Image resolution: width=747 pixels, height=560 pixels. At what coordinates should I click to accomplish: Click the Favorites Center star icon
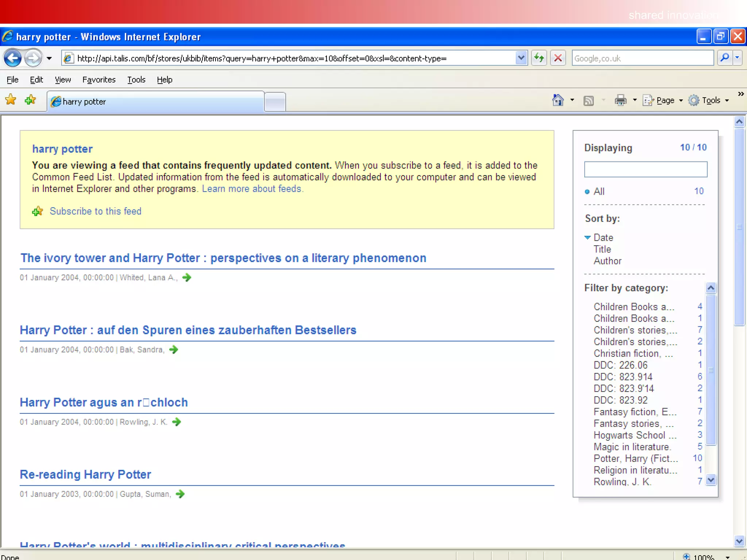pyautogui.click(x=11, y=100)
